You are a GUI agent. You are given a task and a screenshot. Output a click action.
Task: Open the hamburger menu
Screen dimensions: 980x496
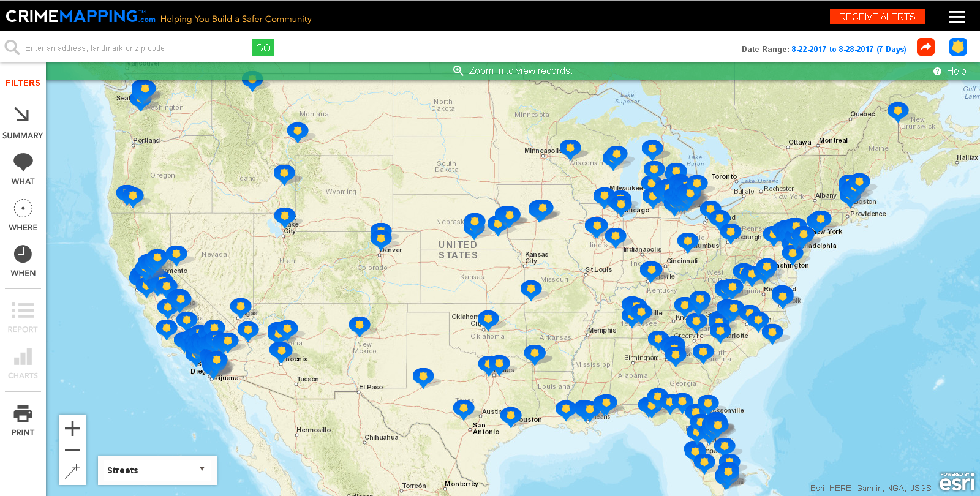(x=957, y=17)
